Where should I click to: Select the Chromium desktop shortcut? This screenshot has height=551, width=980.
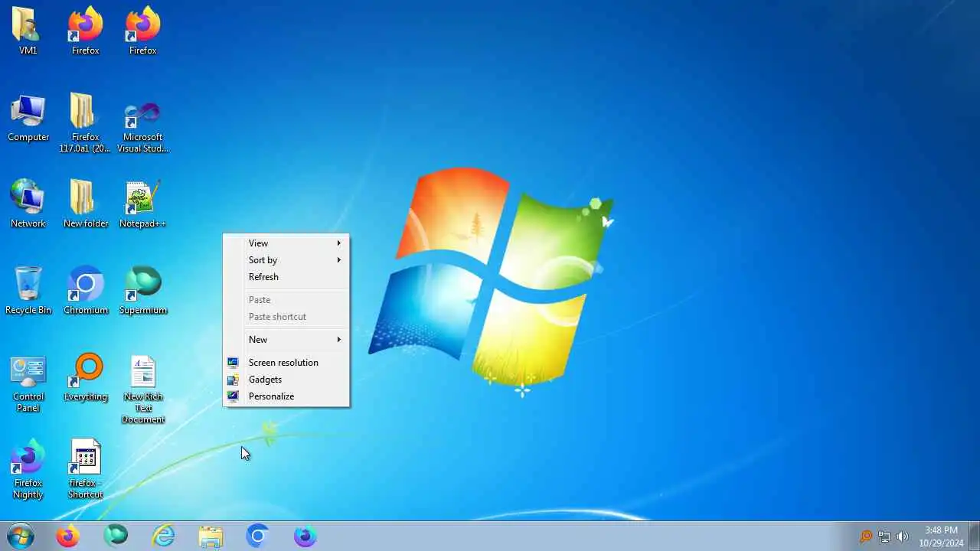point(86,290)
